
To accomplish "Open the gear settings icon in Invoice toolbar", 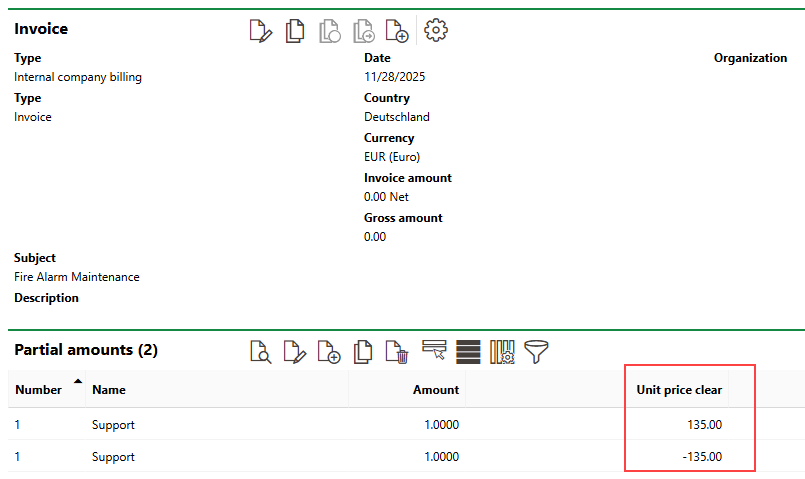I will pos(436,30).
